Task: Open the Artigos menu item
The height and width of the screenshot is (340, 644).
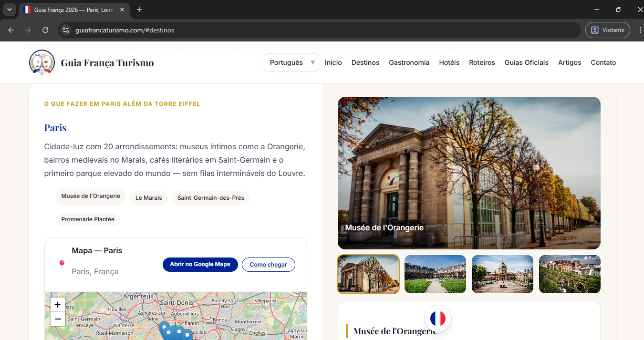Action: (570, 62)
